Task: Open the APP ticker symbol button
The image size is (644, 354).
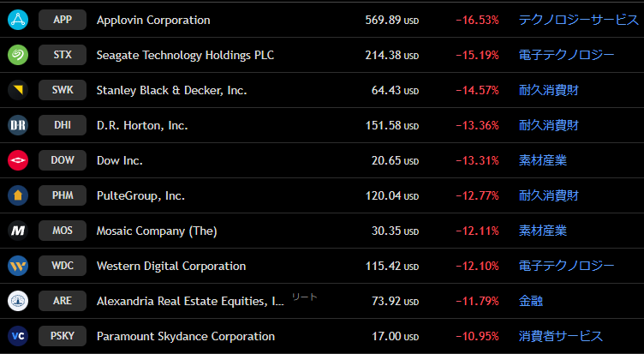Action: click(x=63, y=20)
